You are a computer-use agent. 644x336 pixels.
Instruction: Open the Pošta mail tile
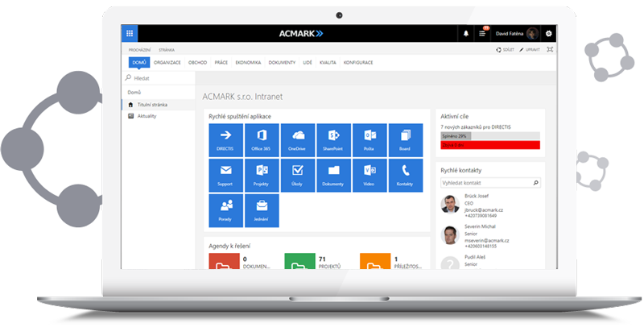pyautogui.click(x=369, y=140)
